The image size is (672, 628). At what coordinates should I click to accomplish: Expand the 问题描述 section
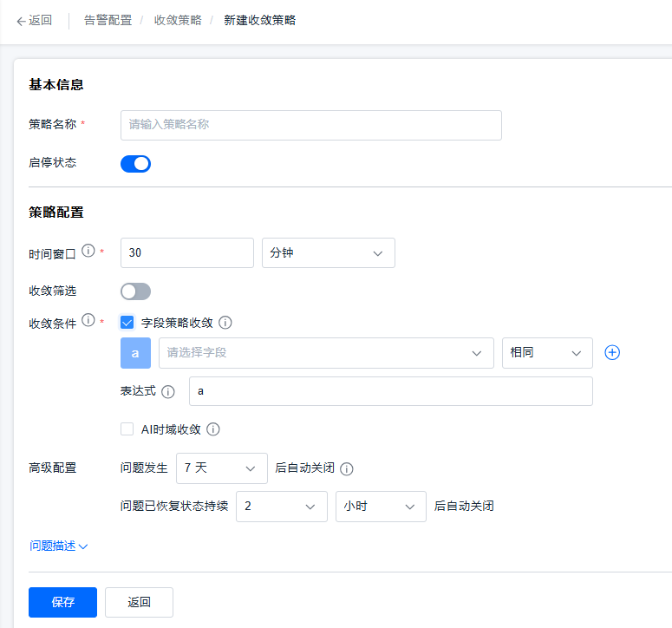click(59, 546)
